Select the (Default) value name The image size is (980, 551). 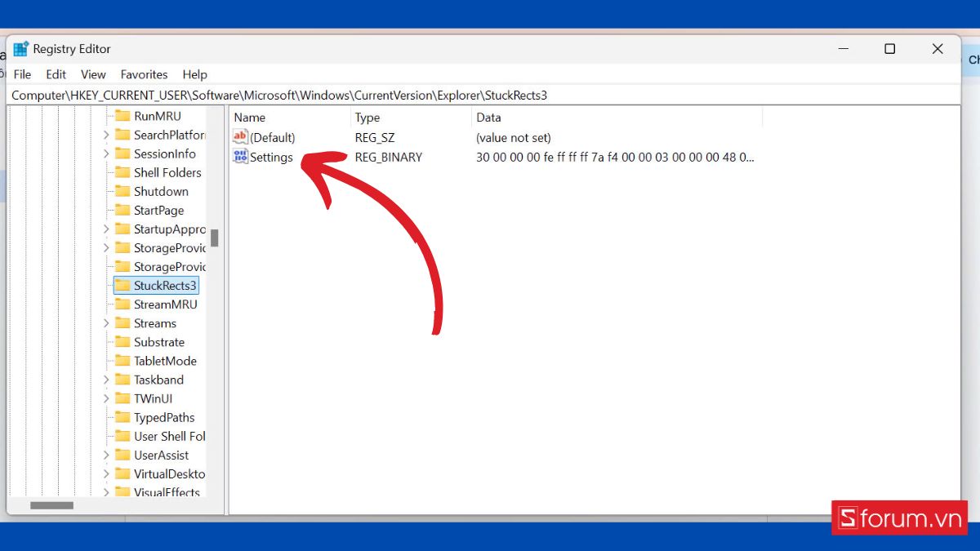click(273, 137)
